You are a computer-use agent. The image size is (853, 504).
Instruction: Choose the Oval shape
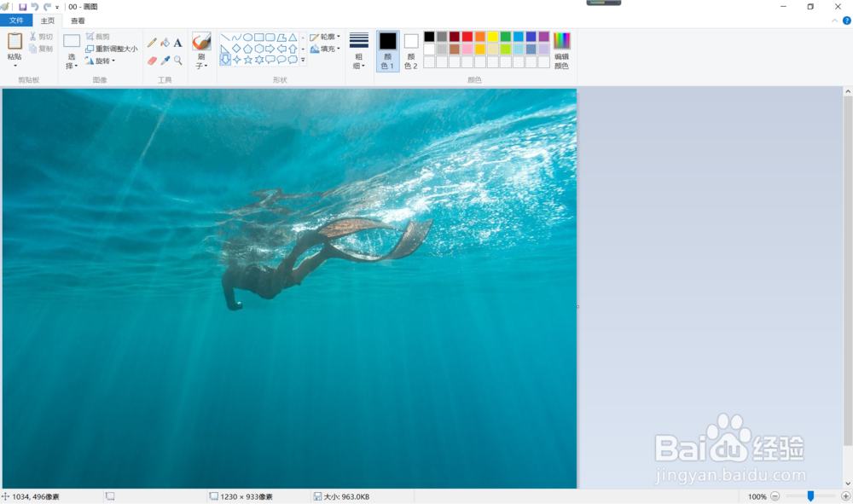click(x=247, y=38)
